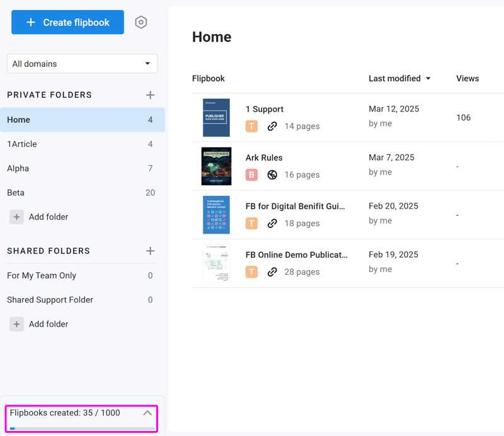Viewport: 504px width, 436px height.
Task: Open the Beta folder
Action: pos(83,193)
